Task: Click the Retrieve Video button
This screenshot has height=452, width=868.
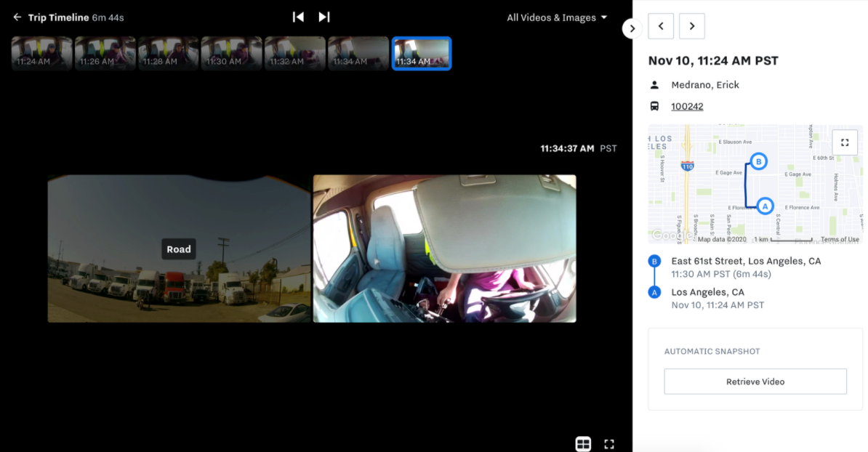Action: point(755,382)
